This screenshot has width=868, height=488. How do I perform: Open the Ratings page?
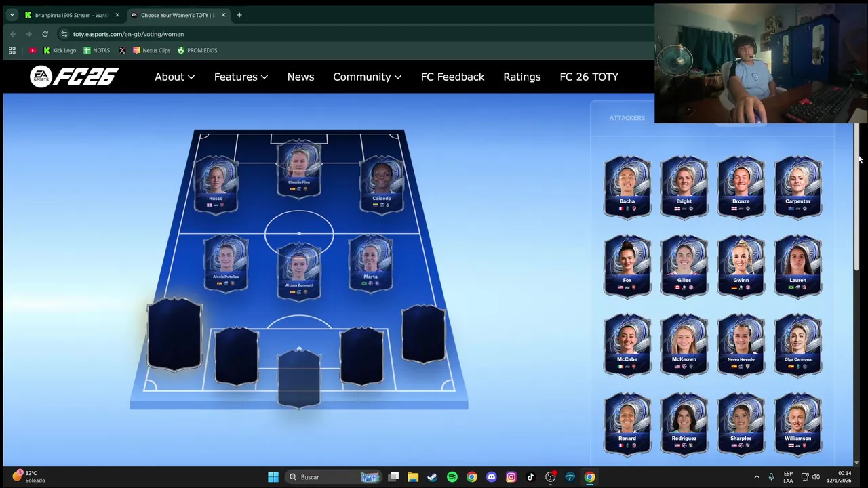521,77
